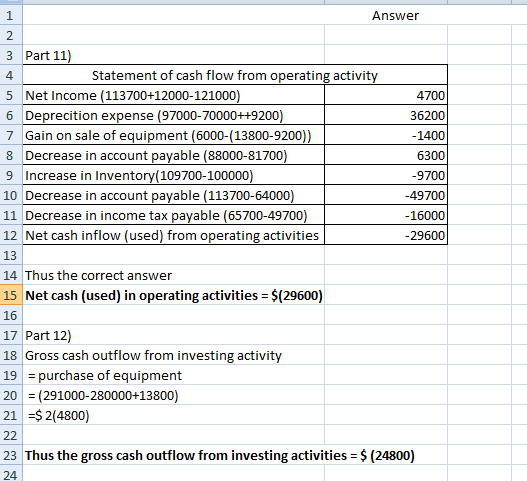Select the 'Deprecition expense' cell
Viewport: 527px width, 481px height.
pyautogui.click(x=173, y=115)
